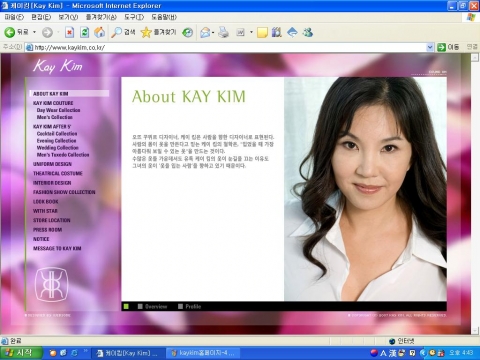Expand quick launch overflow chevron
The height and width of the screenshot is (360, 480).
tap(85, 351)
